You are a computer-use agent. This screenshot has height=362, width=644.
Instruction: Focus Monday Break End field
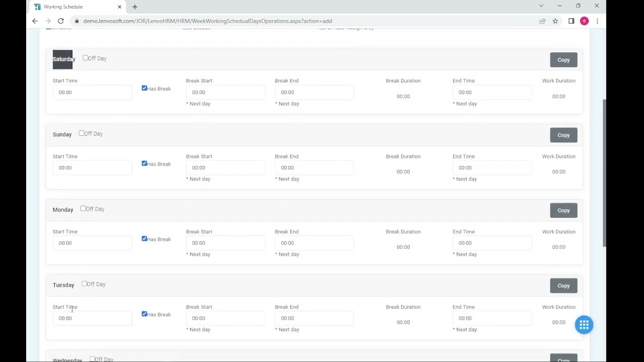coord(314,243)
